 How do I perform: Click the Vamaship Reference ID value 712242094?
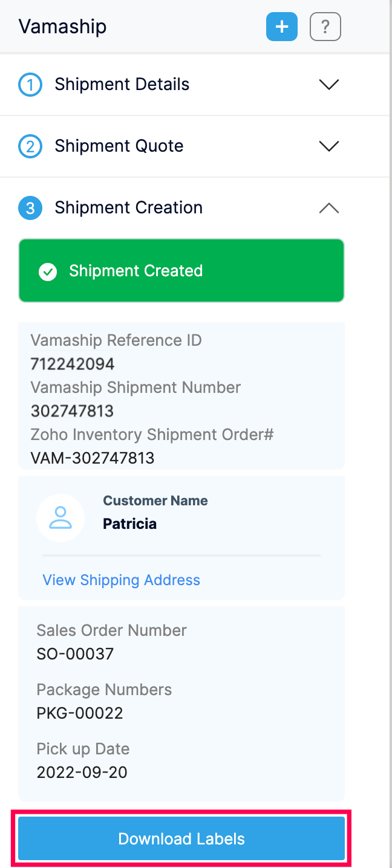73,364
